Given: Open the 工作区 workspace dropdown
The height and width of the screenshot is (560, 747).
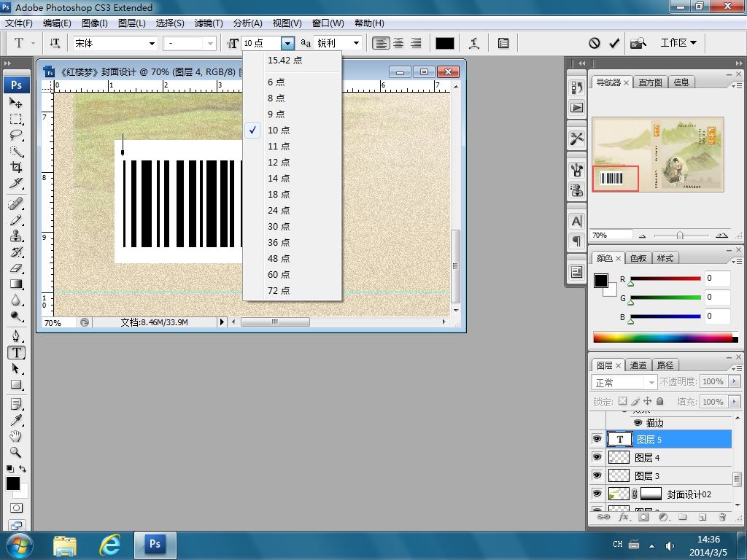Looking at the screenshot, I should [x=678, y=43].
